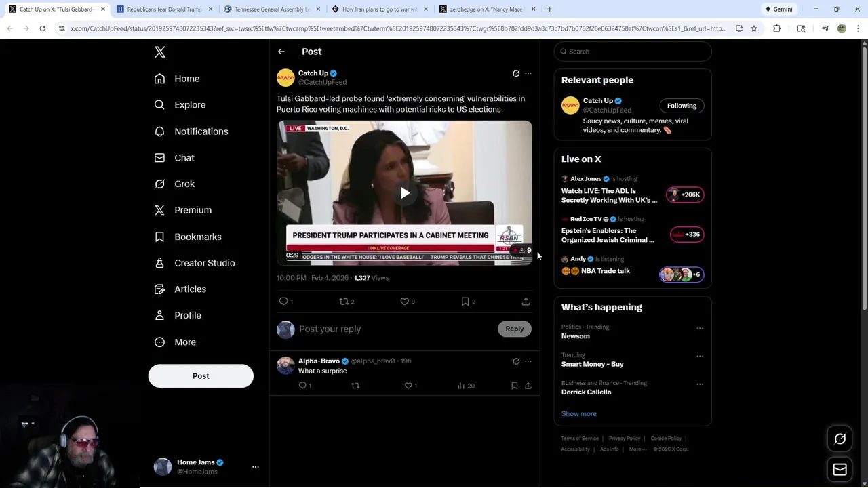Play the Tulsi Gabbard video
868x488 pixels.
(405, 193)
